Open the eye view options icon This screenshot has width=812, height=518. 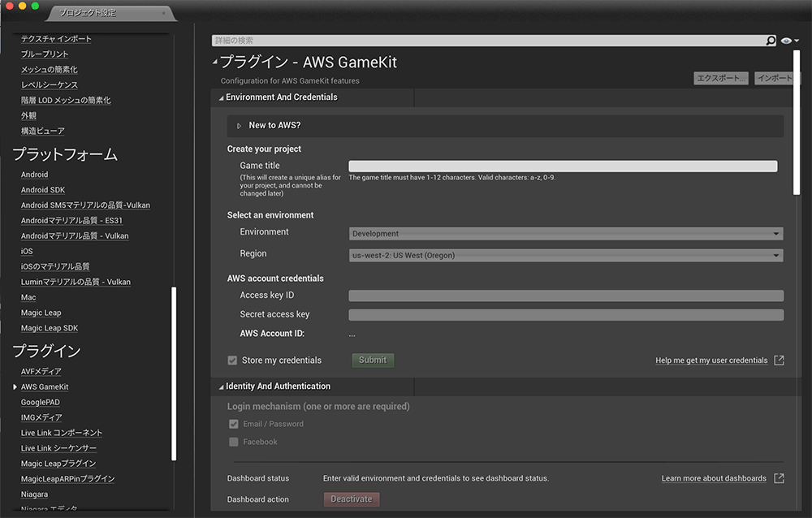[789, 41]
